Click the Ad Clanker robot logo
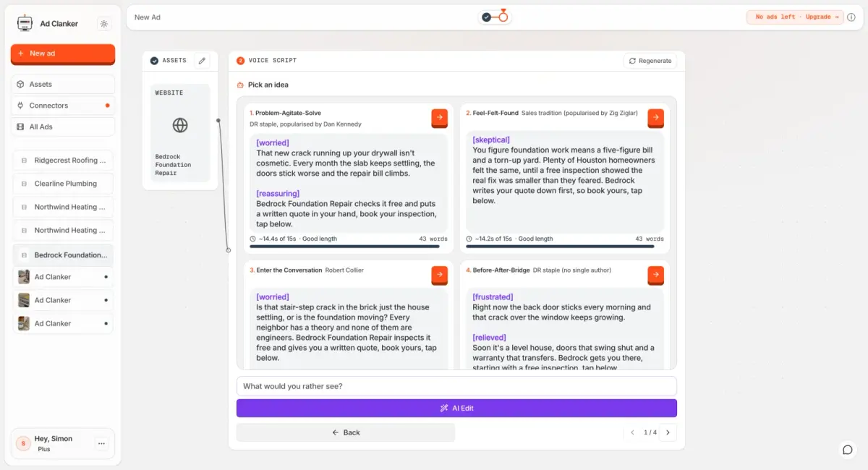 tap(25, 24)
